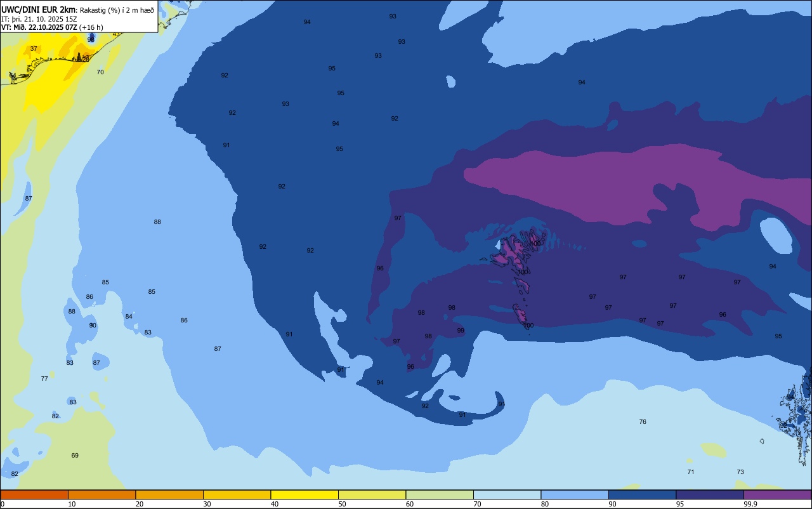Viewport: 812px width, 509px height.
Task: Click the map value '73'
Action: (740, 472)
